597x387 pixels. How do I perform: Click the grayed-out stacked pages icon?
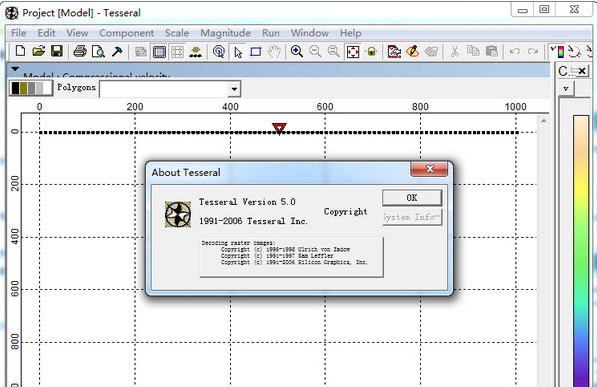point(141,52)
